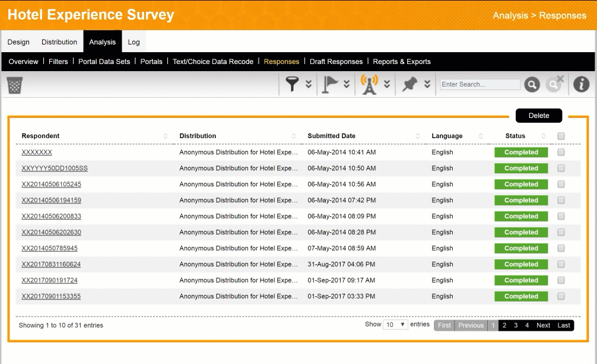
Task: Click the magnifying glass search icon
Action: tap(532, 85)
